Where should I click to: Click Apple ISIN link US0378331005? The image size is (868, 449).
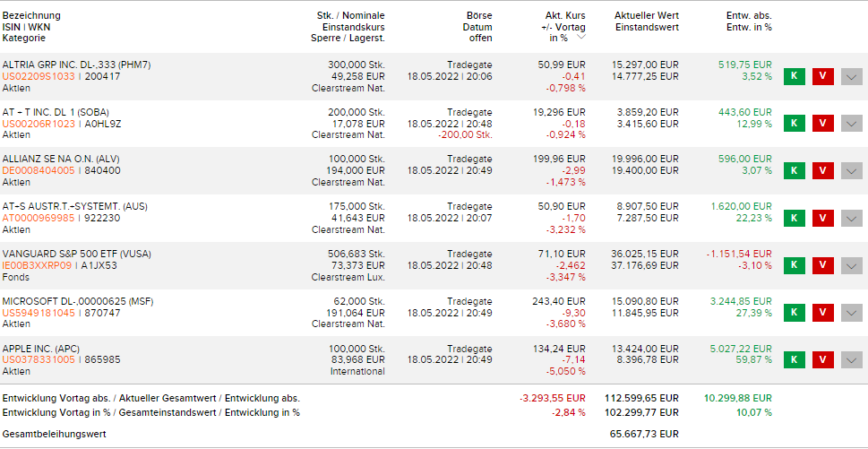(39, 359)
